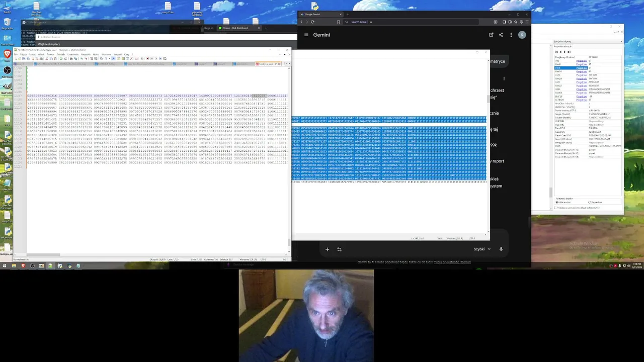Go to first byte in Data Inspector
The image size is (644, 362).
556,52
